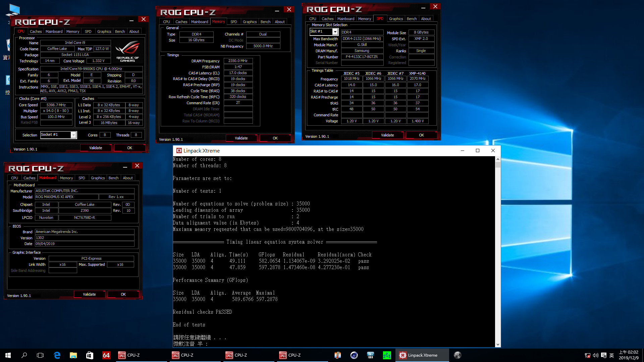Click the green taskbar icon
This screenshot has height=362, width=644.
coord(387,355)
